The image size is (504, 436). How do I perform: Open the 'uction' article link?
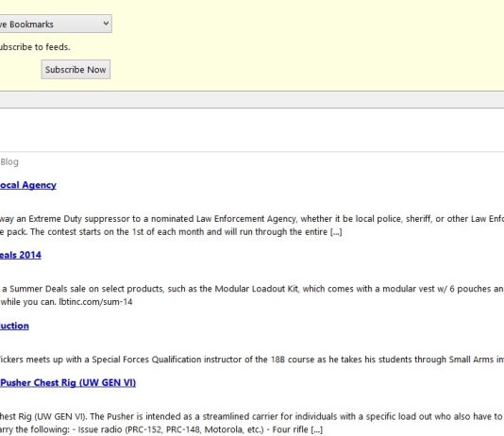pos(14,326)
